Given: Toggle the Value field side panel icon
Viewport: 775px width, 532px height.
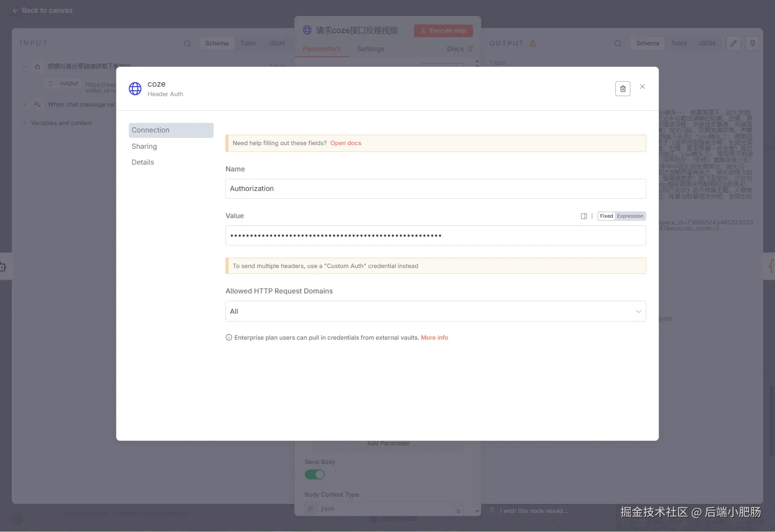Looking at the screenshot, I should (x=584, y=216).
